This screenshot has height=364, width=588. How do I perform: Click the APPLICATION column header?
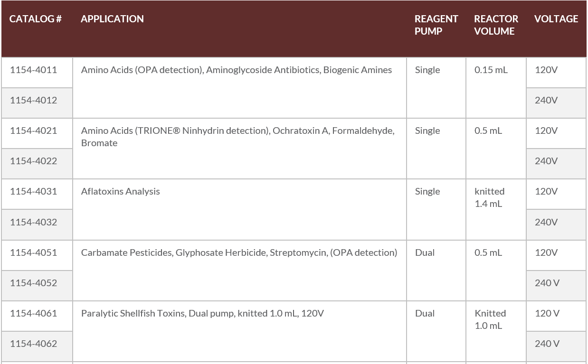pos(112,19)
